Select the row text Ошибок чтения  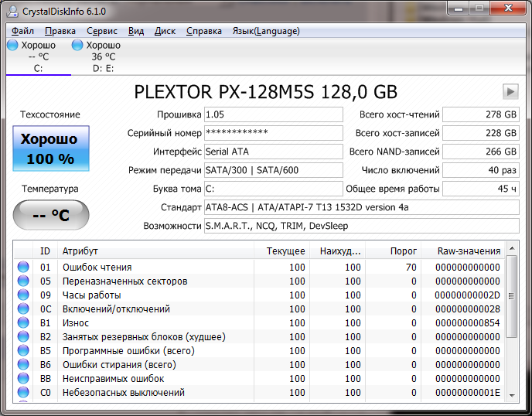point(97,268)
